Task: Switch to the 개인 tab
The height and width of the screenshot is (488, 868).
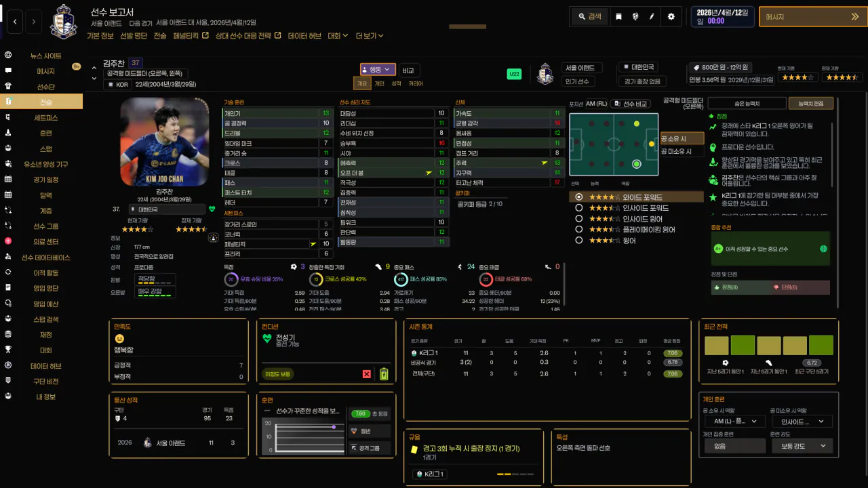Action: pos(380,84)
